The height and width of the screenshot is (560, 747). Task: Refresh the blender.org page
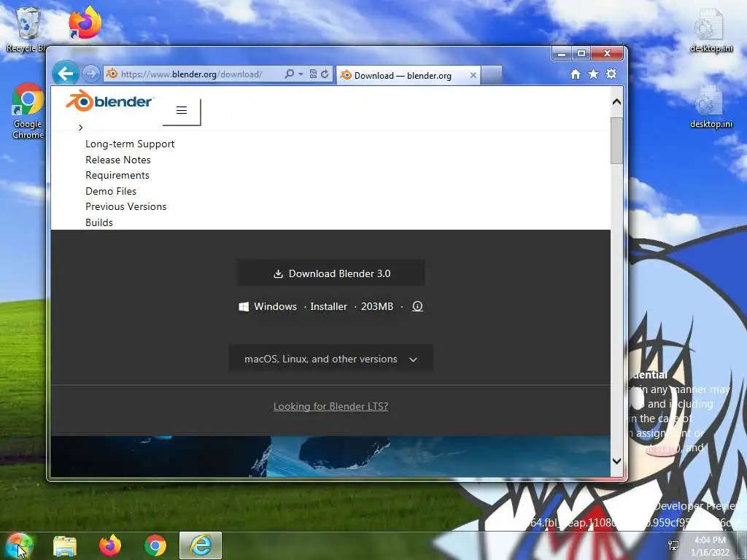point(325,74)
